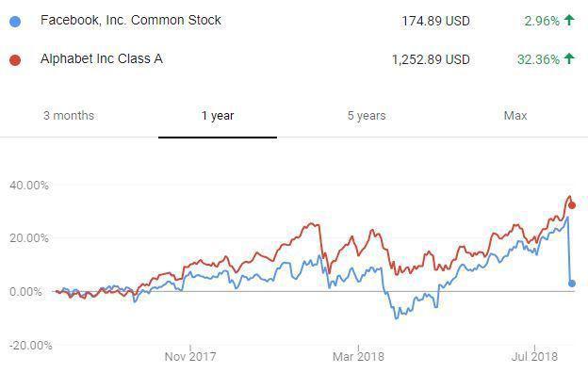Click the 174.89 USD price
This screenshot has height=373, width=588.
435,21
